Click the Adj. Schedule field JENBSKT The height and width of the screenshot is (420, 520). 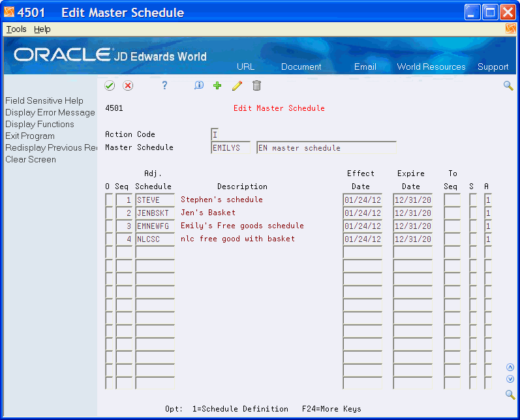click(155, 213)
